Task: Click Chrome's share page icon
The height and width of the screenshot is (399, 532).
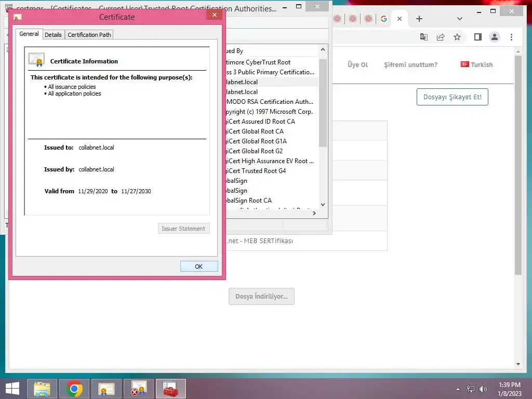Action: tap(441, 37)
